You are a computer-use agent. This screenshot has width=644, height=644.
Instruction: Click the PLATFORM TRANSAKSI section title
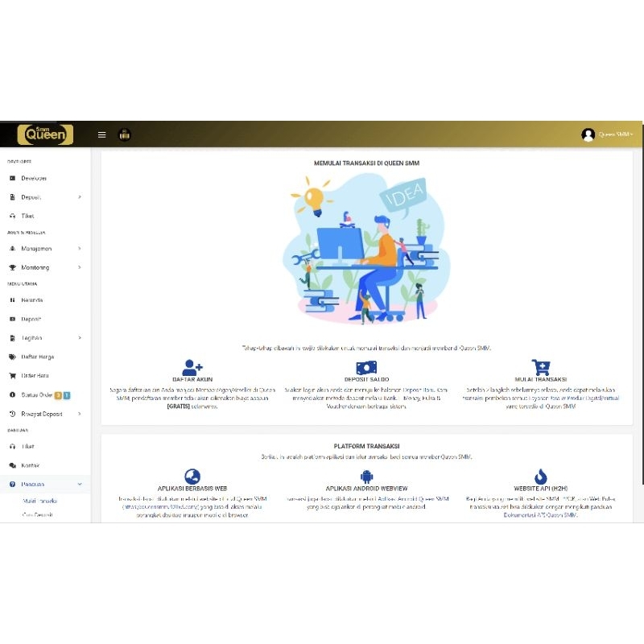(x=366, y=446)
